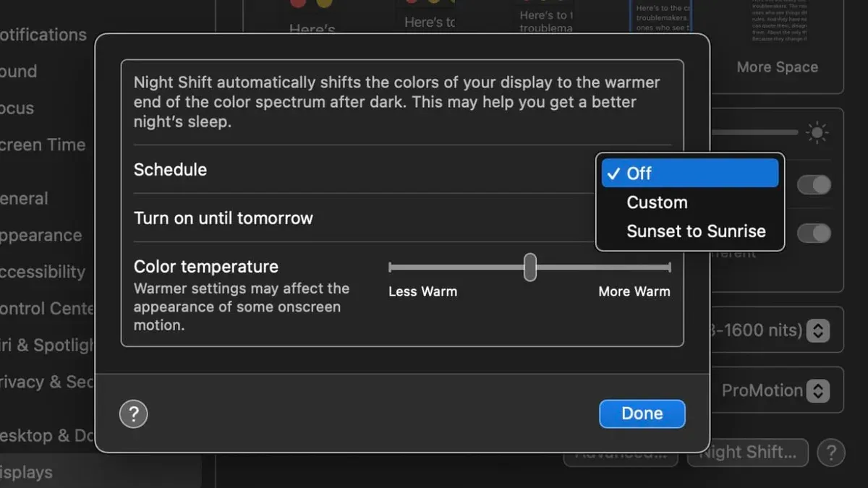This screenshot has height=488, width=868.
Task: Adjust the Color temperature slider thumb
Action: (530, 267)
